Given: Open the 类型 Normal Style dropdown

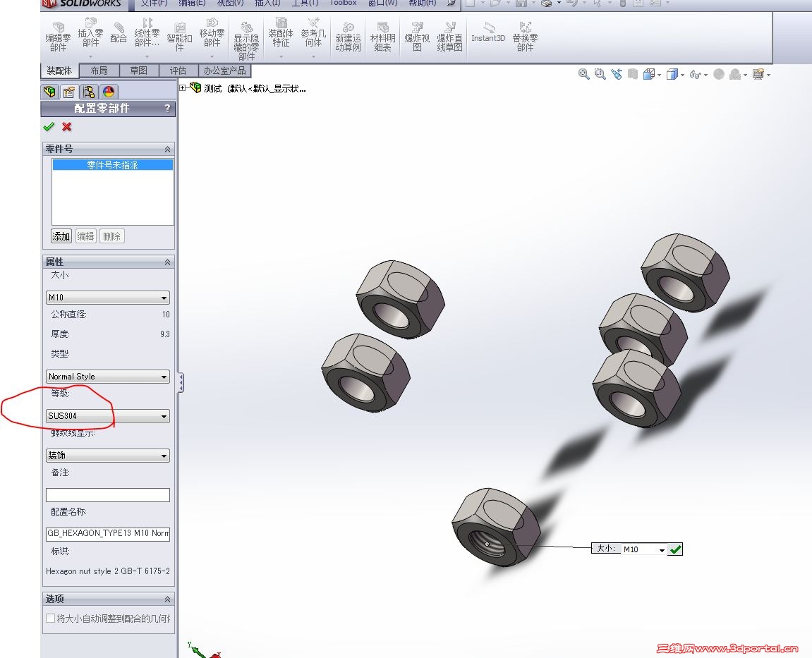Looking at the screenshot, I should 108,377.
